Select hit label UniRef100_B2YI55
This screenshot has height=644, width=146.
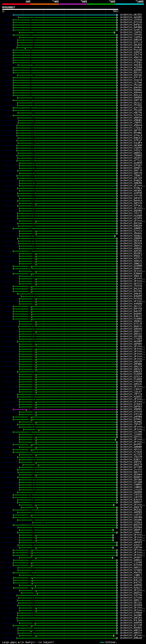click(x=131, y=625)
